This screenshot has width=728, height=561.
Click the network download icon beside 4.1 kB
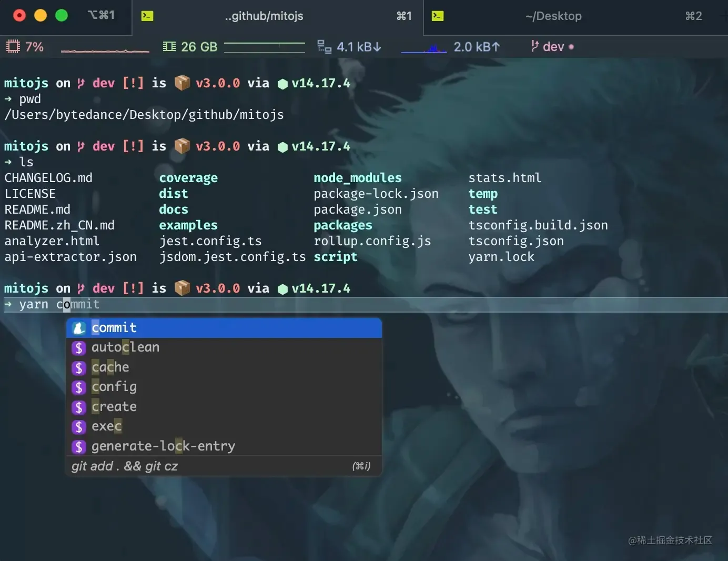point(324,46)
